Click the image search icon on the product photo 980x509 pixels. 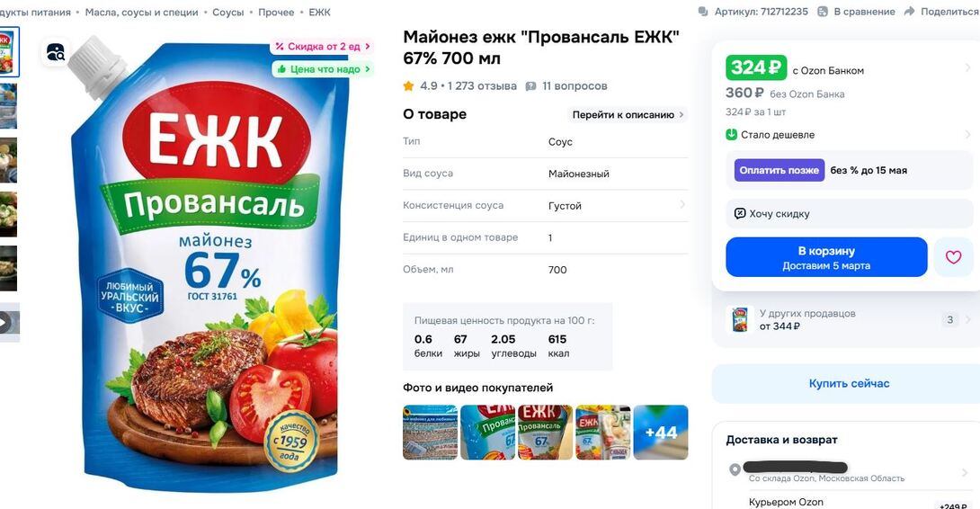tap(56, 52)
